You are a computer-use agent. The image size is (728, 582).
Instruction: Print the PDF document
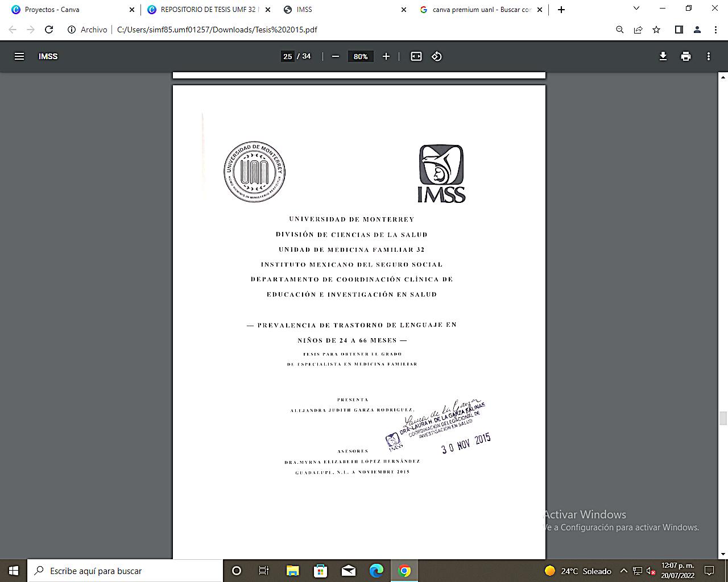point(686,56)
